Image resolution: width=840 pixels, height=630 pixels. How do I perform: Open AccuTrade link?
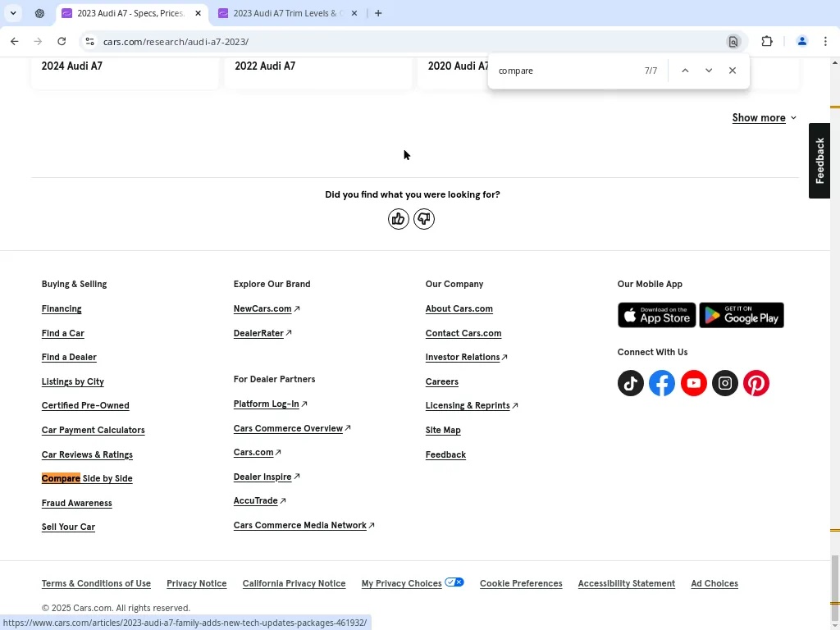260,501
